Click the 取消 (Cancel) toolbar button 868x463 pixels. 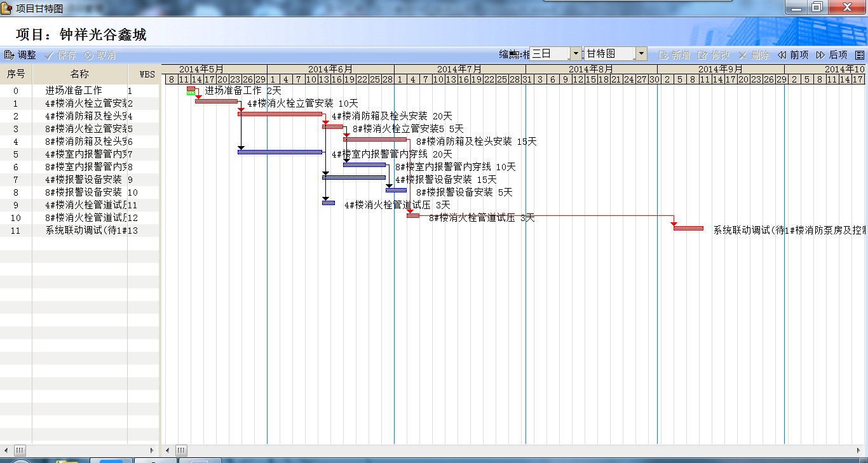pos(100,55)
